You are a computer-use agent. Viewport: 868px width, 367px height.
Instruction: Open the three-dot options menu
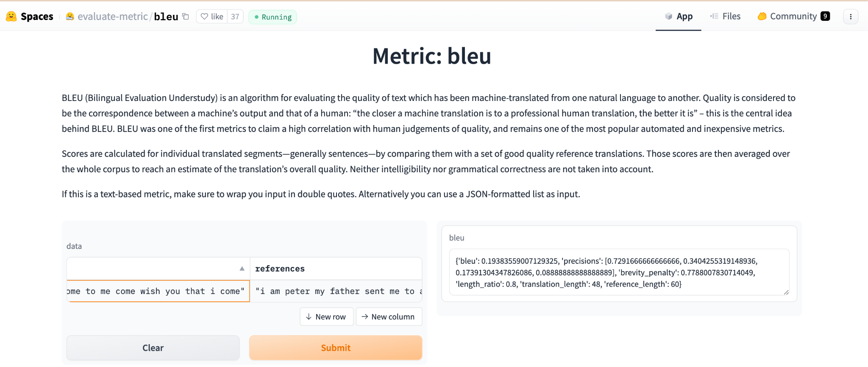click(x=851, y=17)
